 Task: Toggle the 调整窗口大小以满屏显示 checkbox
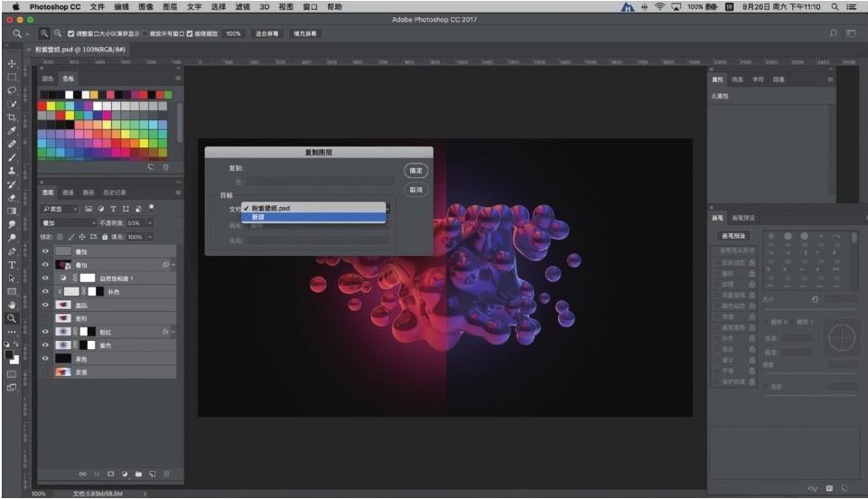coord(71,33)
